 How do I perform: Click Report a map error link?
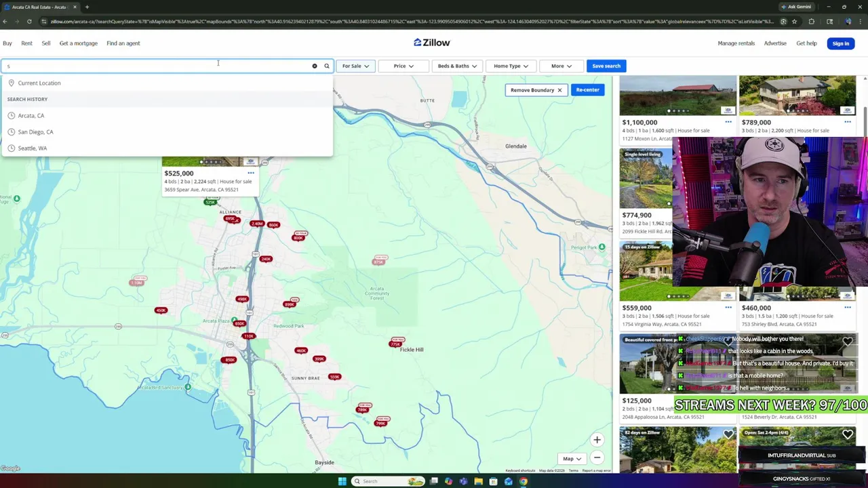(x=596, y=470)
